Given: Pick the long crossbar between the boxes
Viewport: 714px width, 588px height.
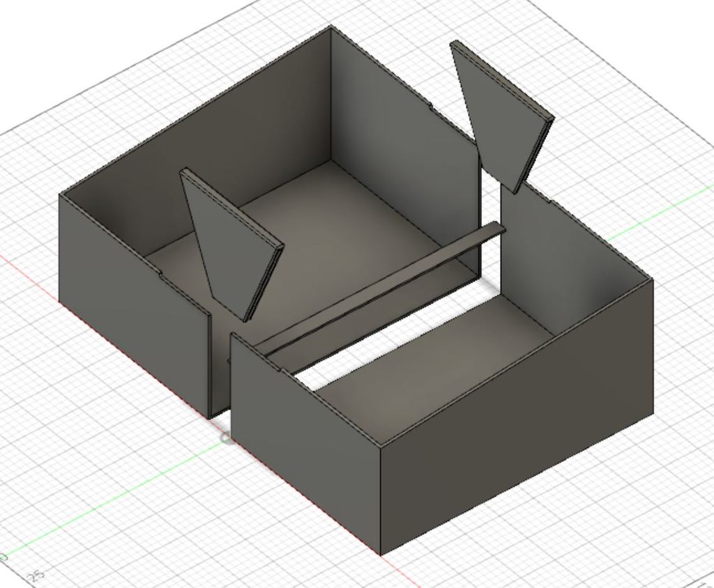Looking at the screenshot, I should click(x=383, y=293).
